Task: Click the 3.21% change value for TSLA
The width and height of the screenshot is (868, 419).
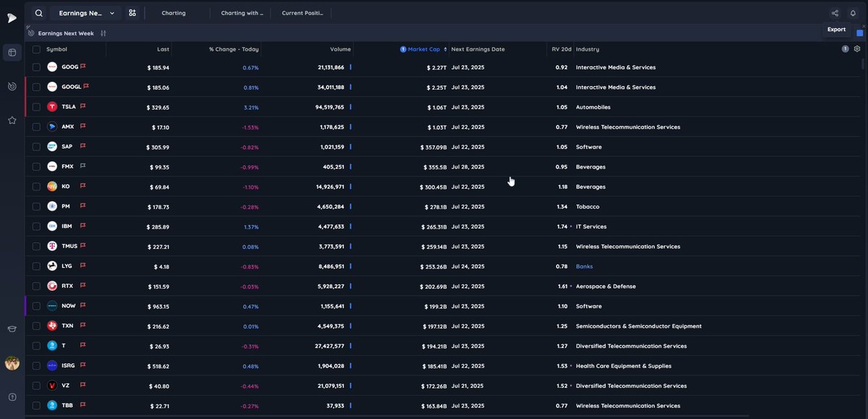Action: (250, 107)
